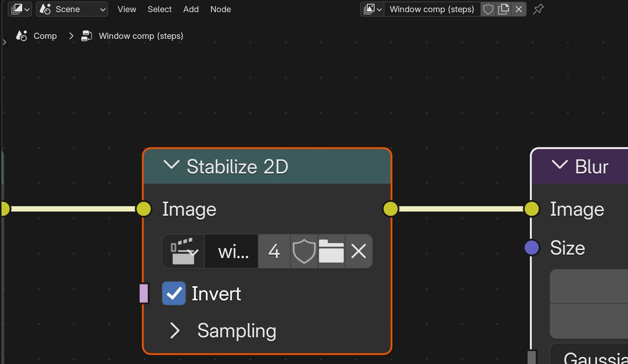Toggle fake user shield on the Stabilize 2D clip

[x=304, y=251]
